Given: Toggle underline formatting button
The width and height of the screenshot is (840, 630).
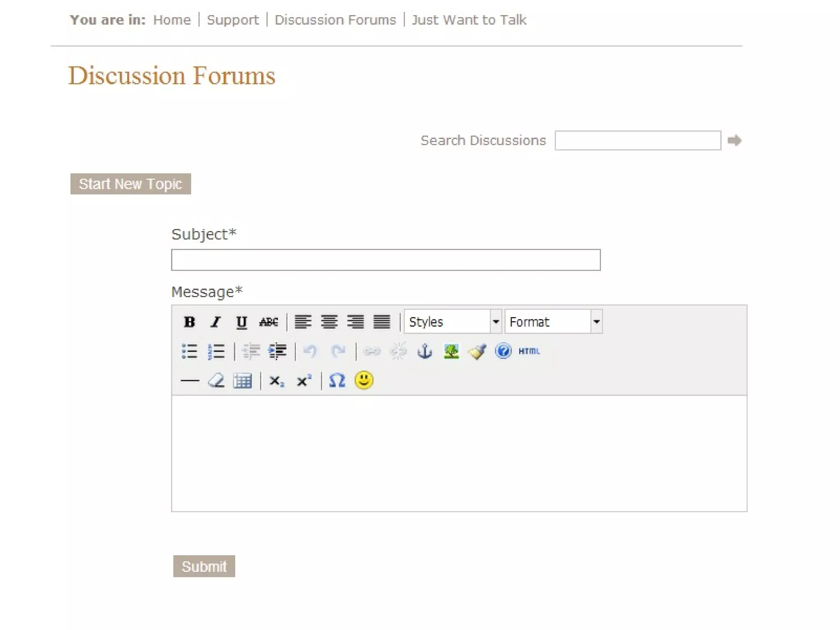Looking at the screenshot, I should click(242, 322).
